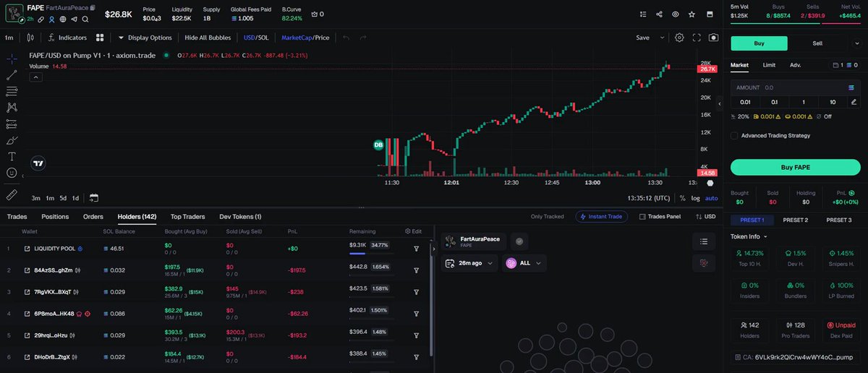This screenshot has width=868, height=373.
Task: Open the Save layout dropdown arrow
Action: point(661,38)
